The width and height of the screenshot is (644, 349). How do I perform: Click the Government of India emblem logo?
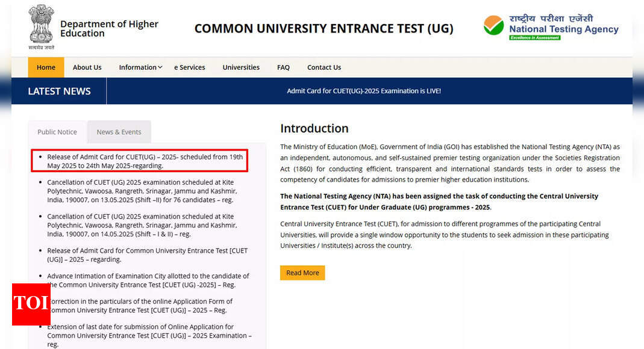tap(40, 26)
